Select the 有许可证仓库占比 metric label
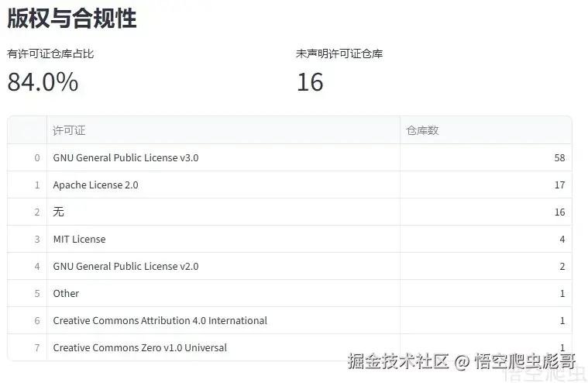 point(50,54)
